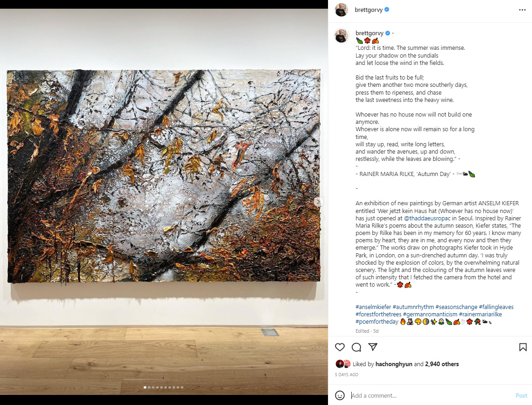Save post with bookmark icon
Screen dimensions: 532x405
[523, 347]
